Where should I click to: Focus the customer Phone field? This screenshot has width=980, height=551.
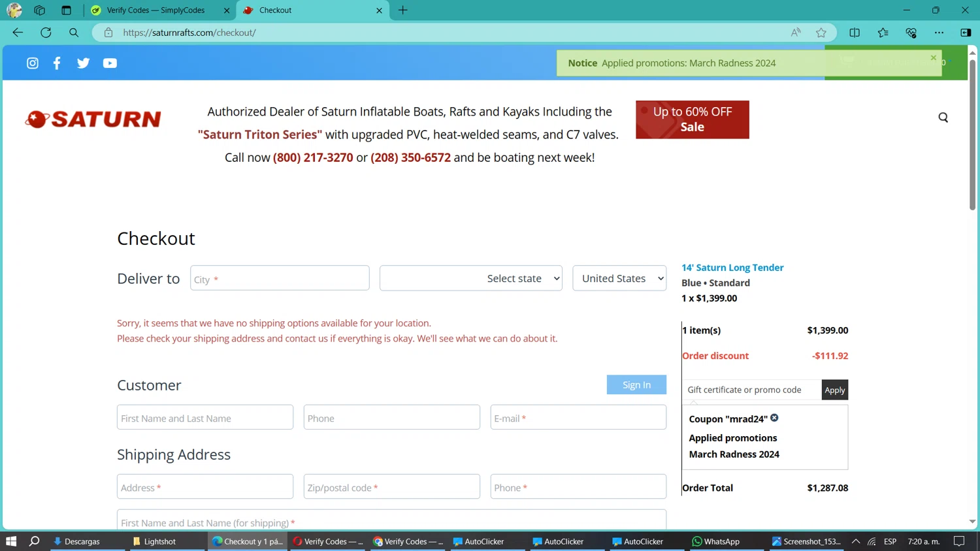coord(392,417)
